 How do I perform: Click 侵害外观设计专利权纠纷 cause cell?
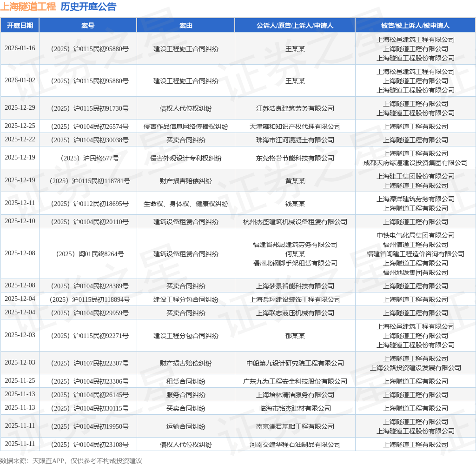coord(186,158)
